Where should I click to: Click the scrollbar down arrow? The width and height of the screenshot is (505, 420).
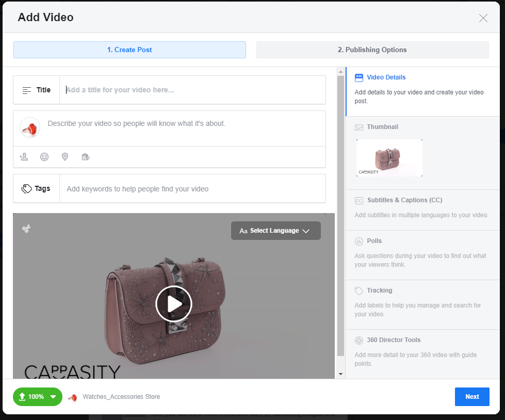[341, 374]
